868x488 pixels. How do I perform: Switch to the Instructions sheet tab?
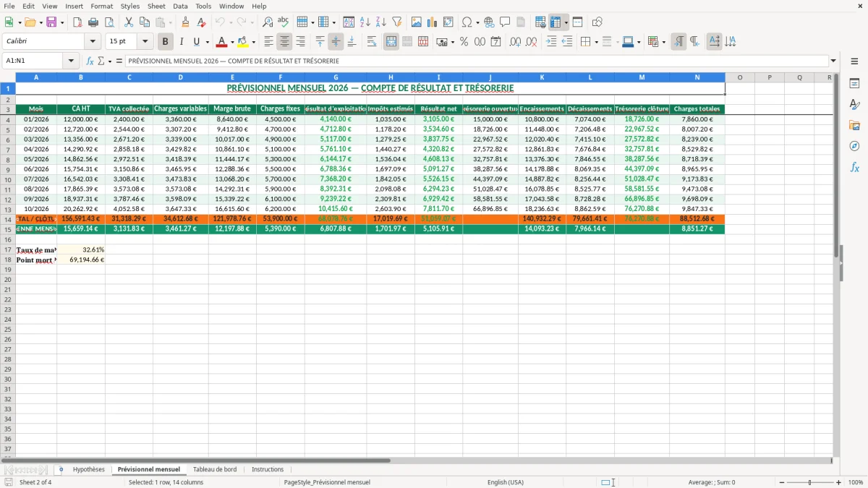pyautogui.click(x=268, y=469)
